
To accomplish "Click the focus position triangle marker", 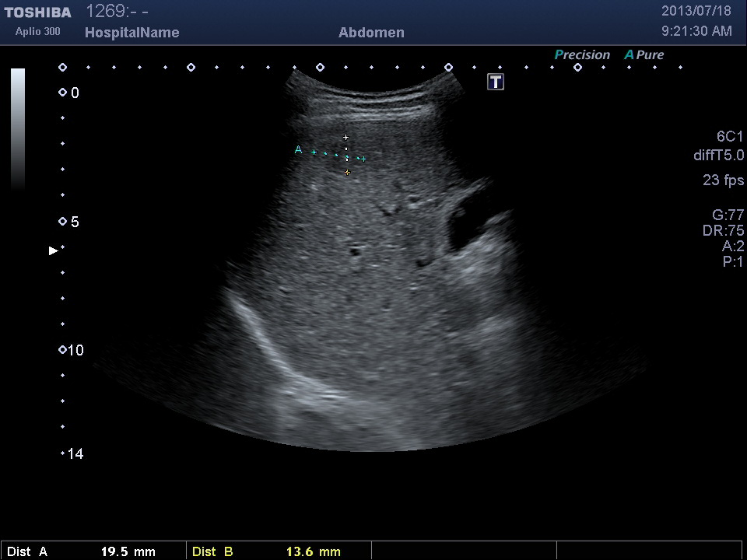I will pyautogui.click(x=53, y=250).
